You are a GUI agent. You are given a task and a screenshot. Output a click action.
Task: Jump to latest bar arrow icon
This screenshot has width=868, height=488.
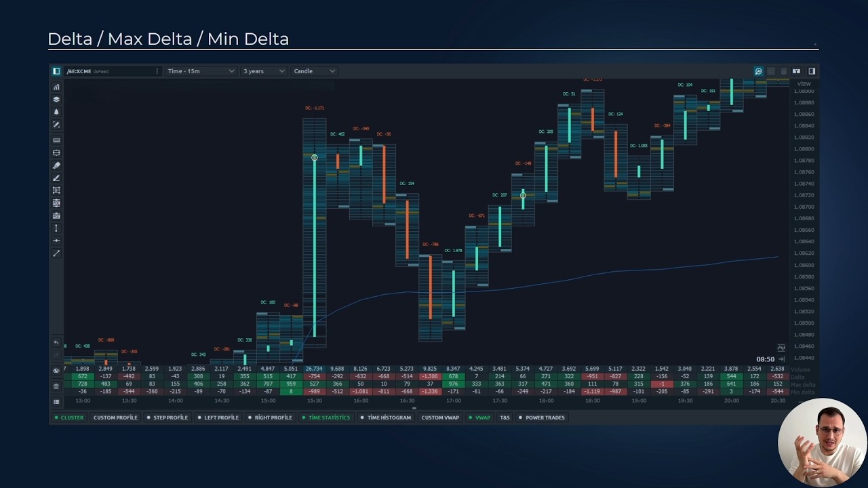[781, 359]
